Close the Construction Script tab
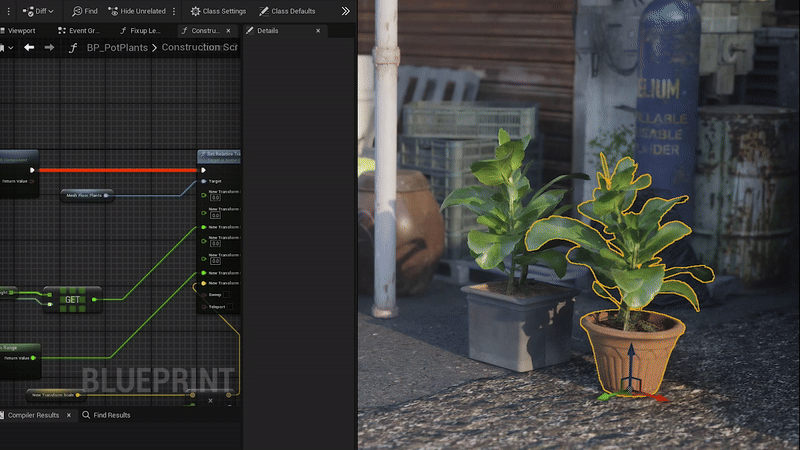This screenshot has width=800, height=450. pos(228,31)
